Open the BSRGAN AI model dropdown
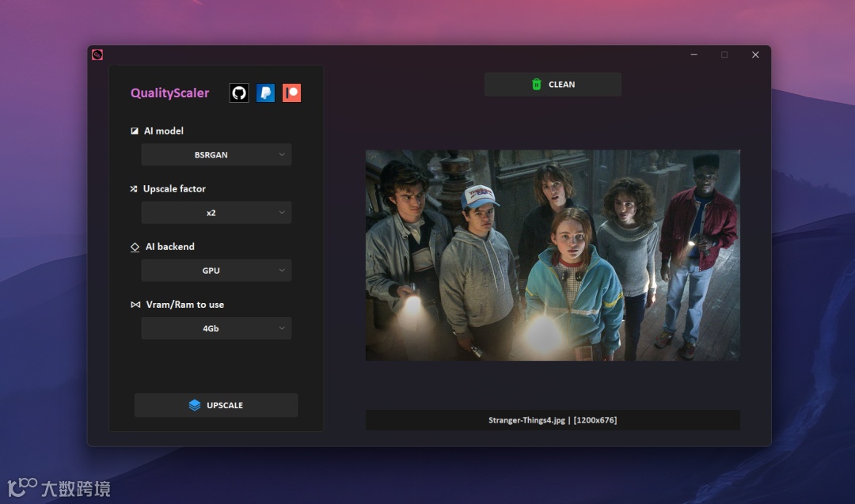 click(216, 155)
